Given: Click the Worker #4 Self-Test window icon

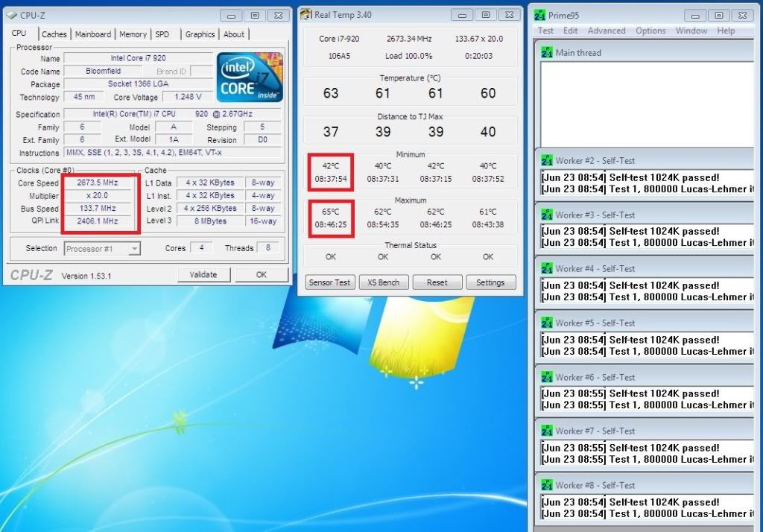Looking at the screenshot, I should point(546,269).
